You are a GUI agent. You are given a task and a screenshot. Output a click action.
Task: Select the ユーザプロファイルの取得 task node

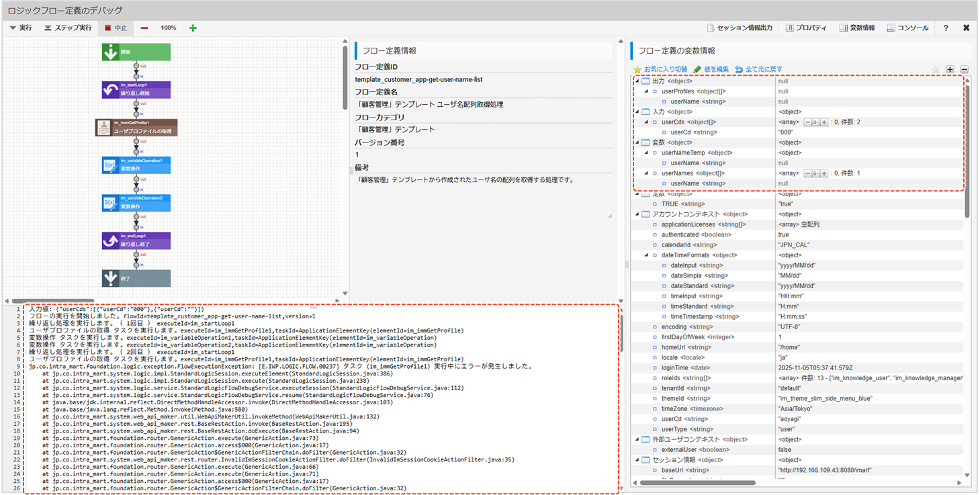pyautogui.click(x=136, y=128)
